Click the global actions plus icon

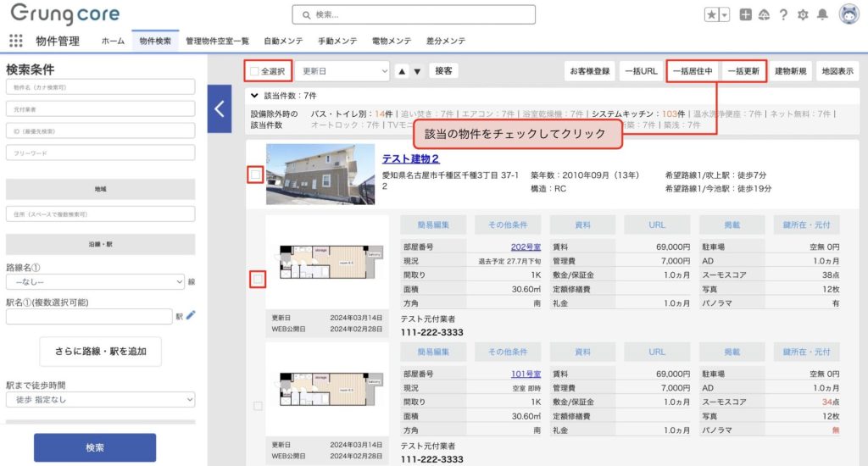tap(745, 14)
